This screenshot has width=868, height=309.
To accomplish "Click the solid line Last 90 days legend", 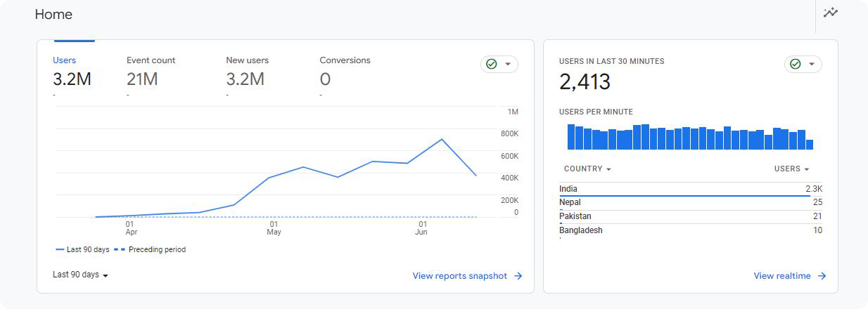I will click(82, 249).
